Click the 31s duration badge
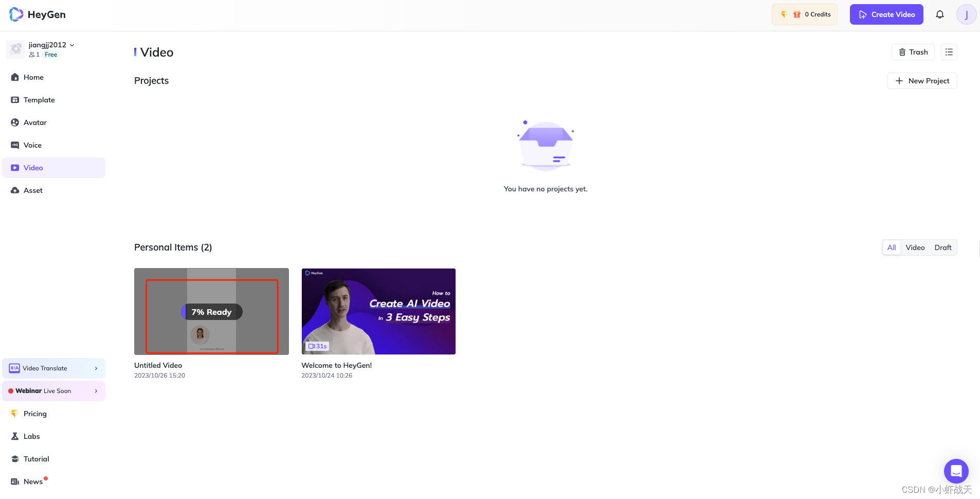The image size is (980, 499). (318, 346)
